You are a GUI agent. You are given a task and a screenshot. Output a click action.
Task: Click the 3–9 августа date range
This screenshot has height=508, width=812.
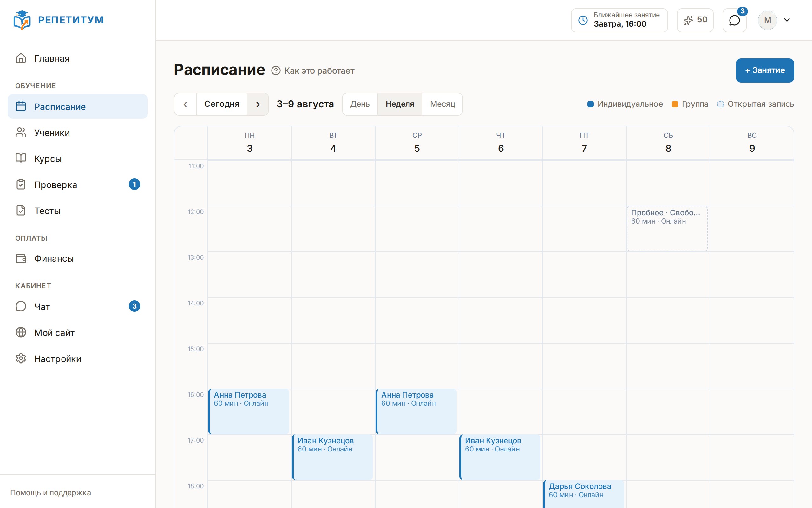coord(305,104)
